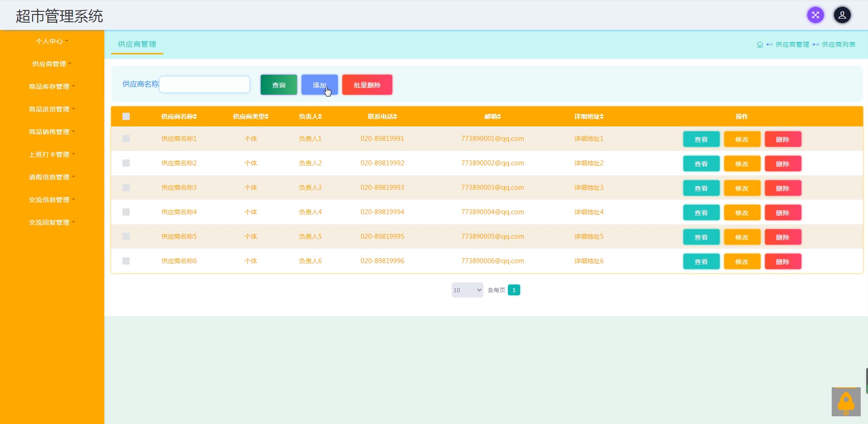This screenshot has height=424, width=868.
Task: Open the page size dropdown showing 10
Action: tap(467, 290)
